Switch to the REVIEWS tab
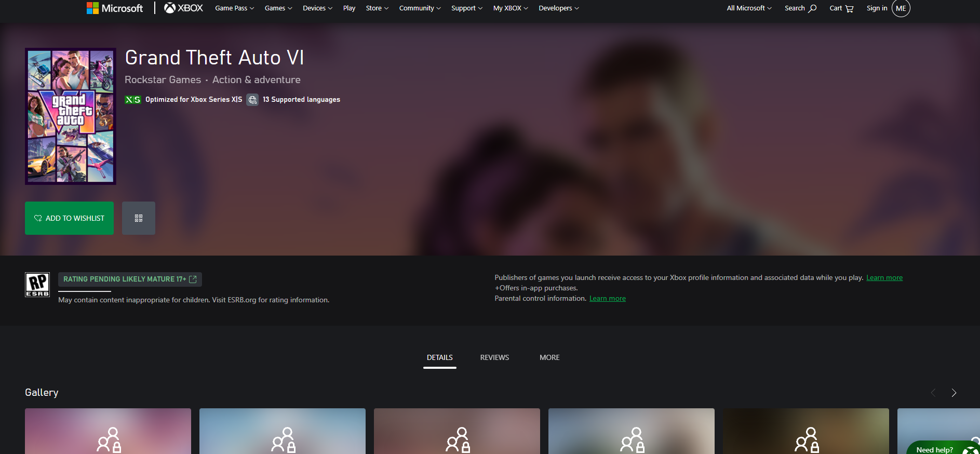This screenshot has width=980, height=454. [494, 357]
